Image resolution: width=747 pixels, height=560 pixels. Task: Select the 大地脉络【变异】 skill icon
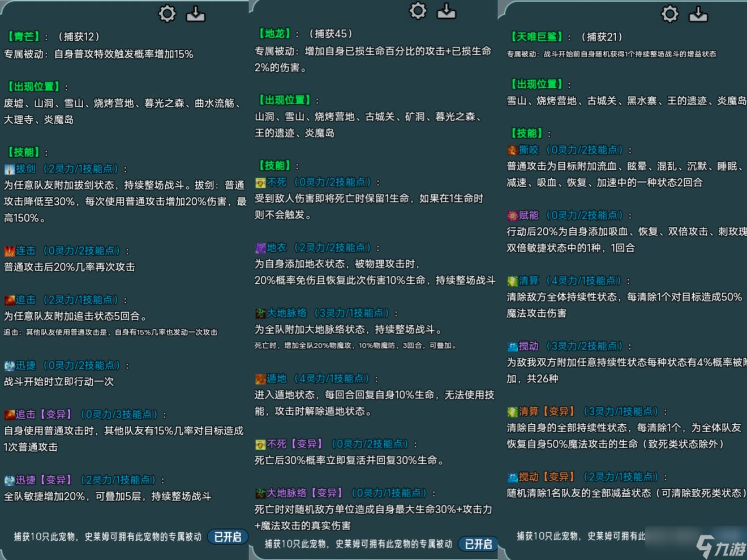[x=260, y=493]
